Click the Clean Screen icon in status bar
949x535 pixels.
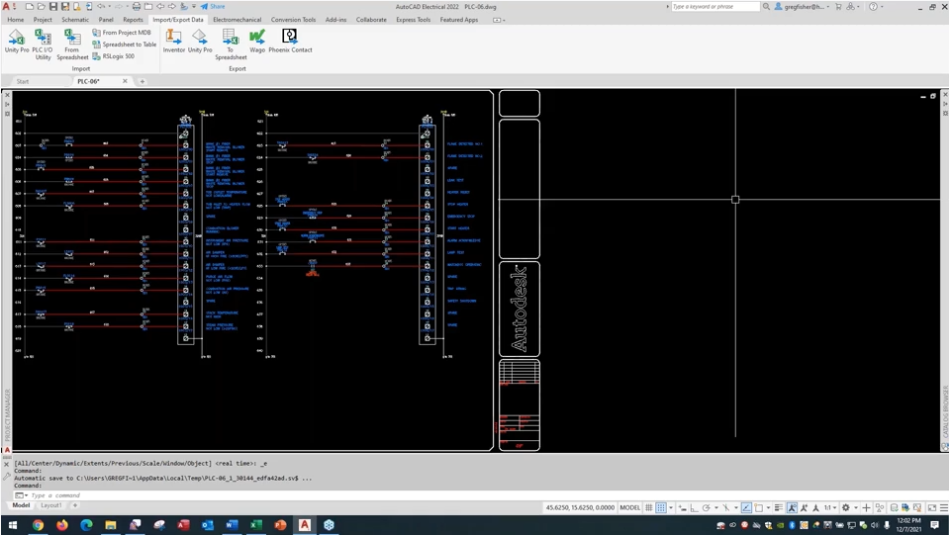coord(932,508)
